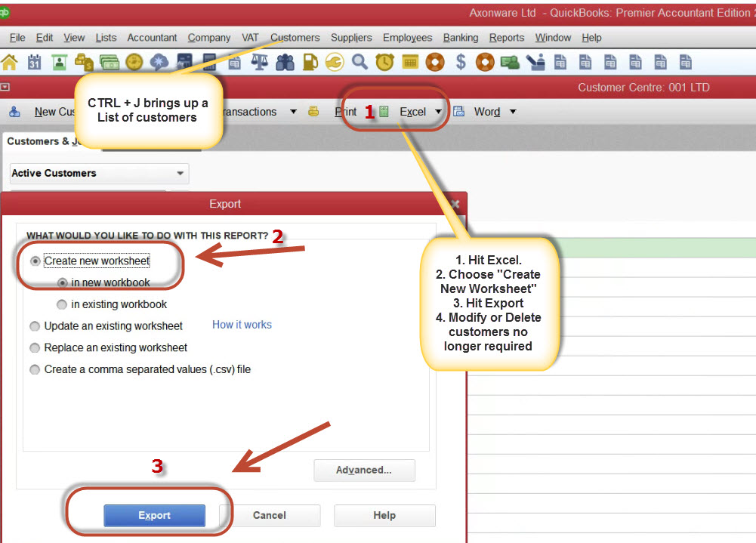Select Update an existing worksheet
The height and width of the screenshot is (543, 756).
pos(106,326)
